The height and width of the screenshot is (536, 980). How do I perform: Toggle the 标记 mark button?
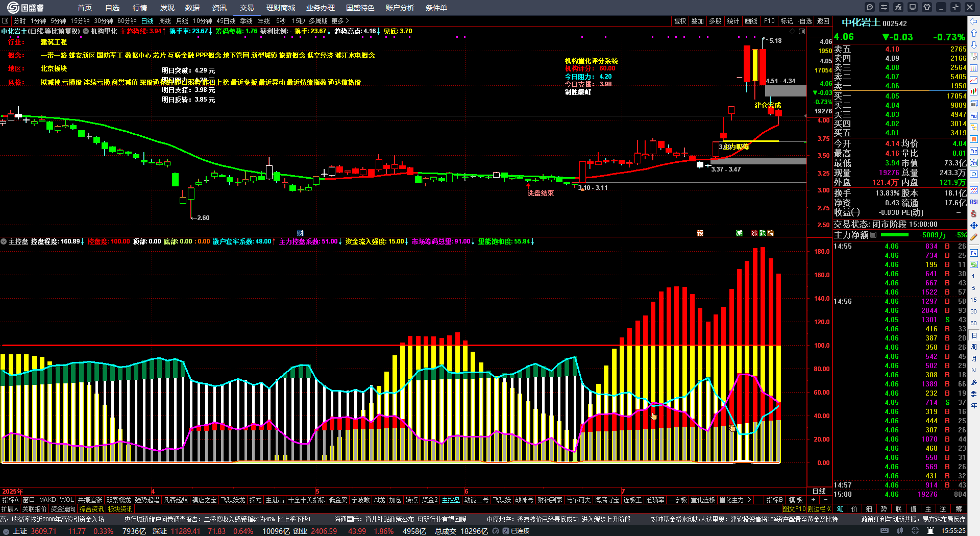(x=787, y=21)
